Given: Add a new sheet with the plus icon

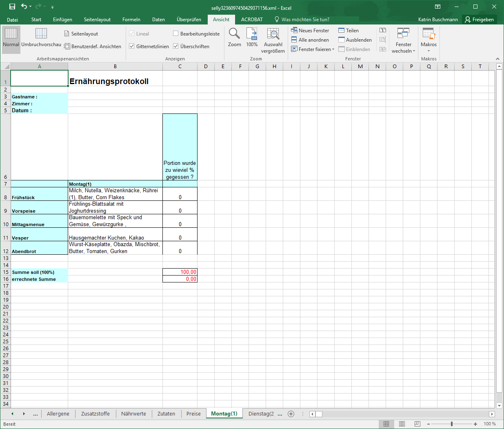Looking at the screenshot, I should coord(291,414).
